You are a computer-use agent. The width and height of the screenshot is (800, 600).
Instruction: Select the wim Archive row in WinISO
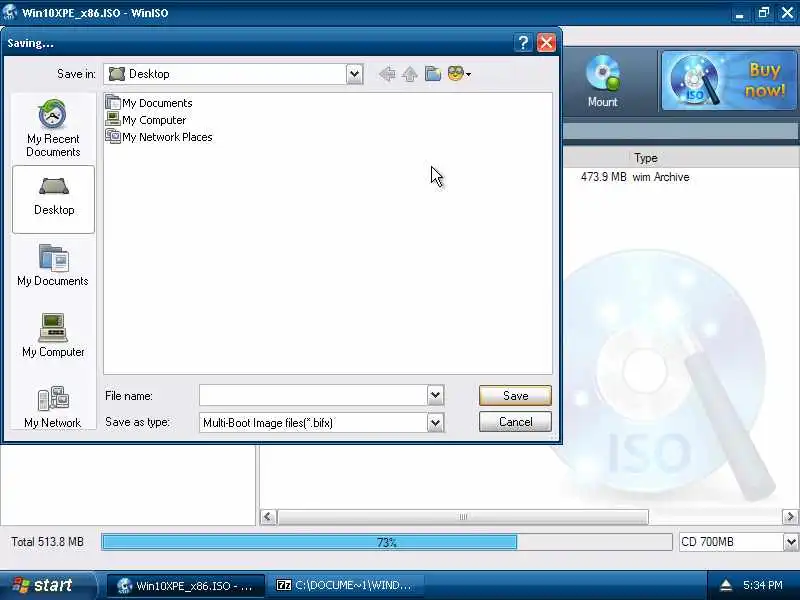point(635,177)
